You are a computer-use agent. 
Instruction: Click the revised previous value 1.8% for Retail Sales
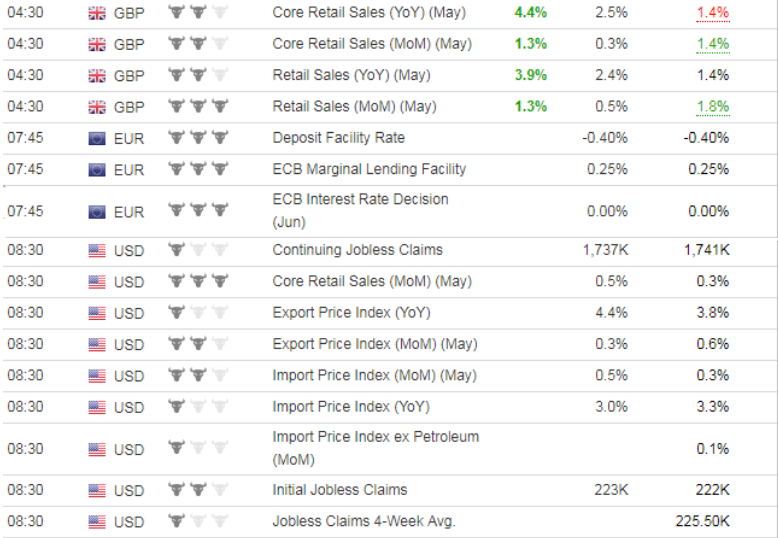[713, 107]
